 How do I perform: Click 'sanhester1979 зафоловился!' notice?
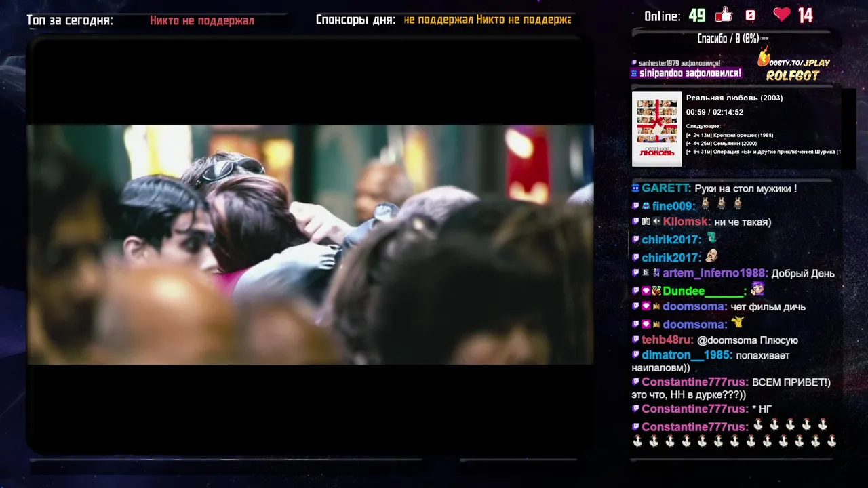pos(679,63)
